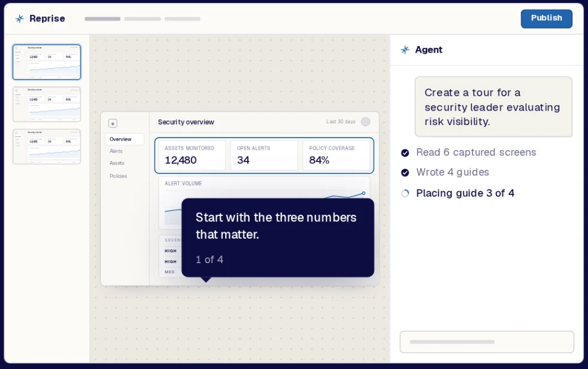Click the "Reprise" brand name
This screenshot has width=588, height=369.
point(47,19)
